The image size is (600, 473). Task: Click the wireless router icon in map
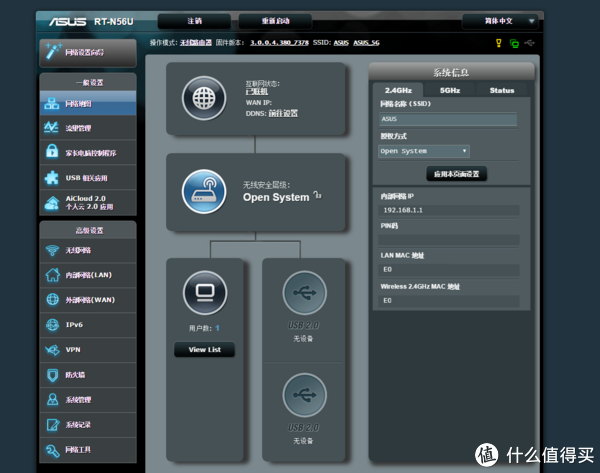(204, 191)
